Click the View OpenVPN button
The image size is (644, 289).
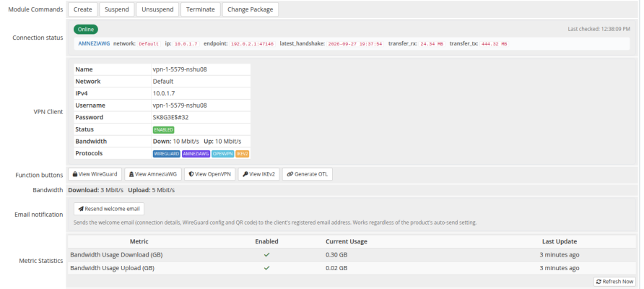point(209,174)
